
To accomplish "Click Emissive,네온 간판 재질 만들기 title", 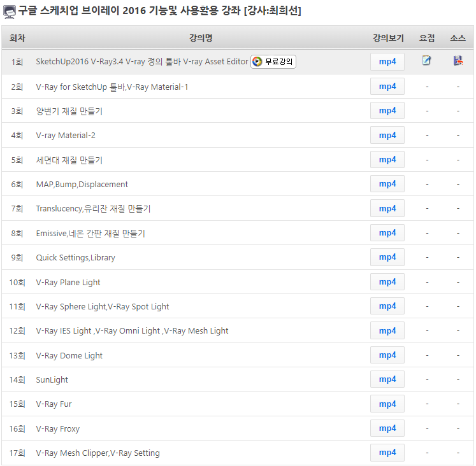I will click(x=90, y=234).
